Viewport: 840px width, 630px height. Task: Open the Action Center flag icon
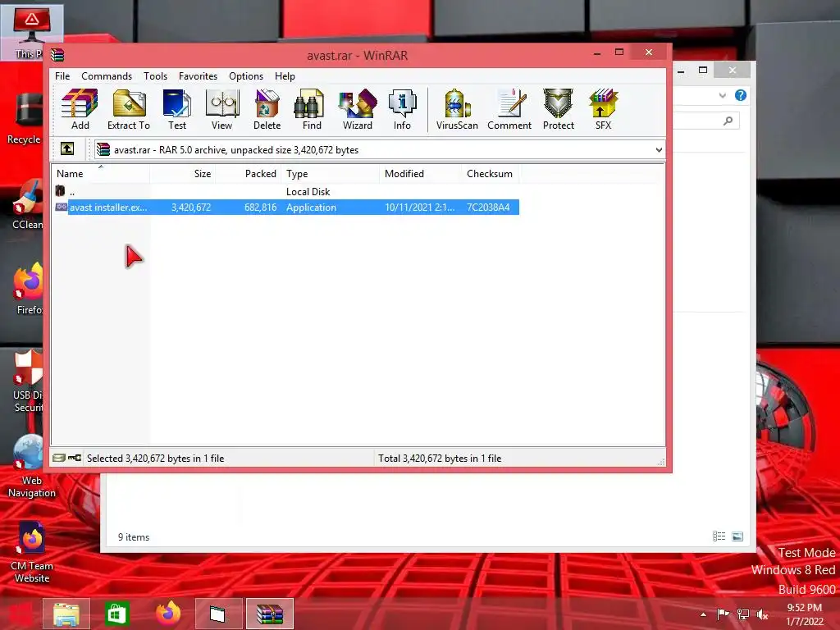click(724, 614)
